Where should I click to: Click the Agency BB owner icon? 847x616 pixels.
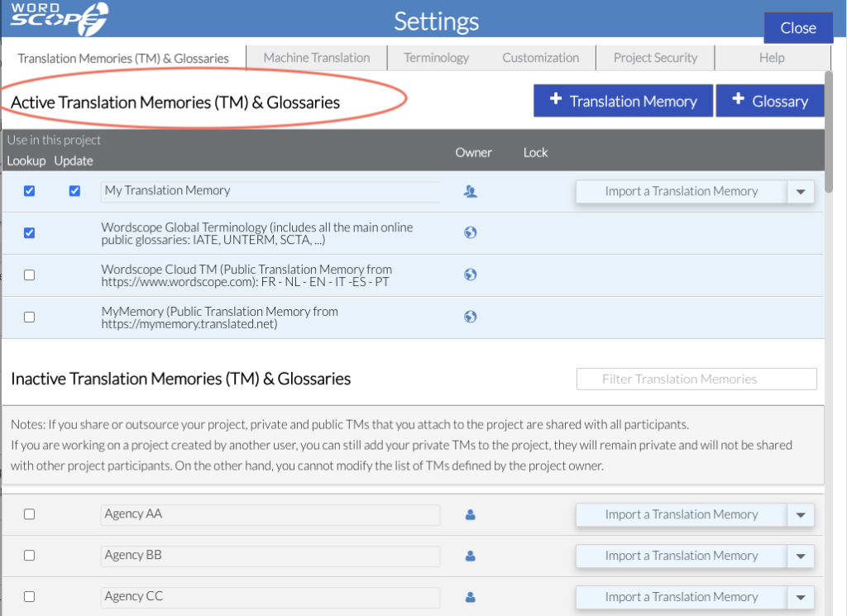pos(470,556)
